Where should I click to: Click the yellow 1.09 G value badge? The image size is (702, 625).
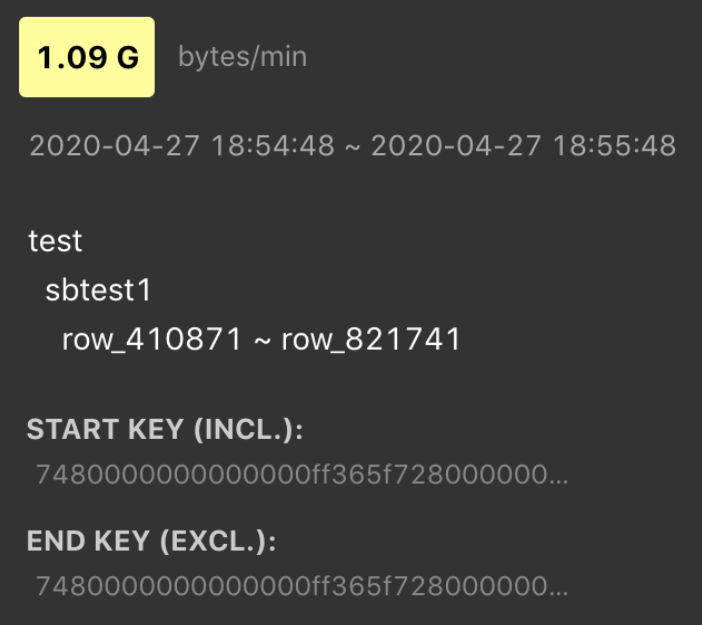pos(87,57)
